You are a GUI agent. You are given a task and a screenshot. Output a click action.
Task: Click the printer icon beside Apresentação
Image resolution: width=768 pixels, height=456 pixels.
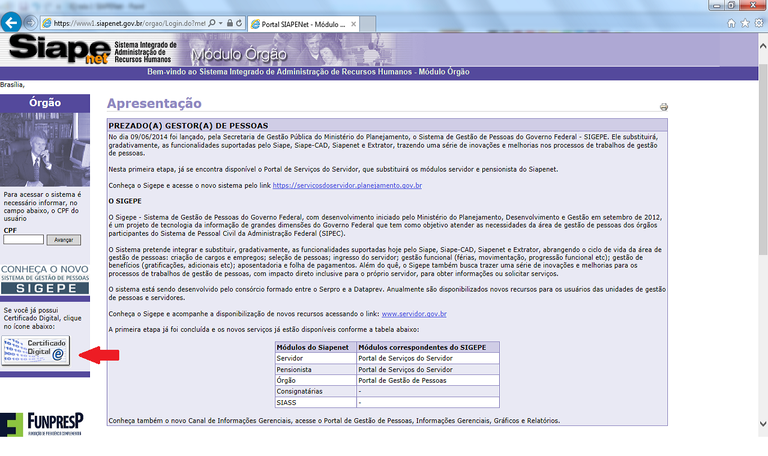coord(663,107)
